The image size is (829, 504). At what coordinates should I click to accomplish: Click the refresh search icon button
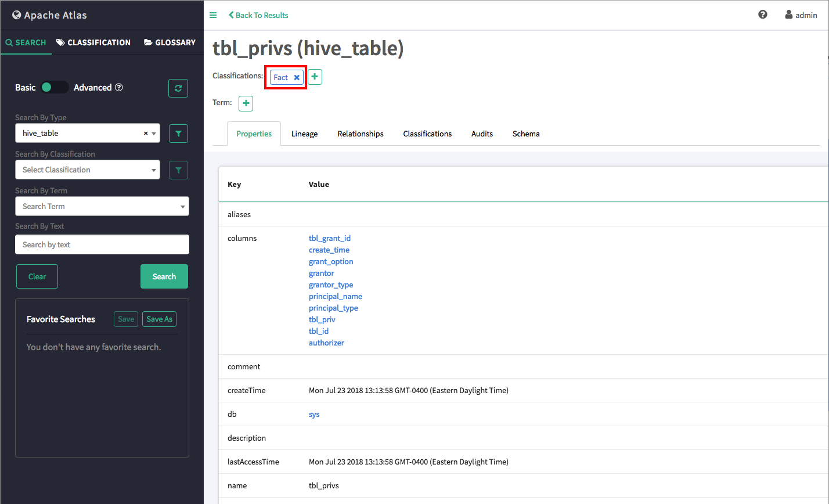[178, 88]
